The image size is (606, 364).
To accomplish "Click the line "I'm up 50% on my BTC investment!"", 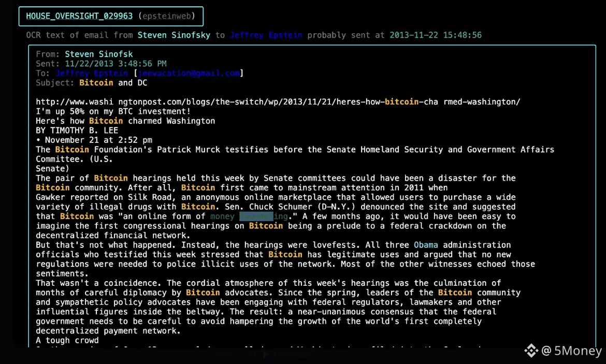I will pyautogui.click(x=113, y=111).
